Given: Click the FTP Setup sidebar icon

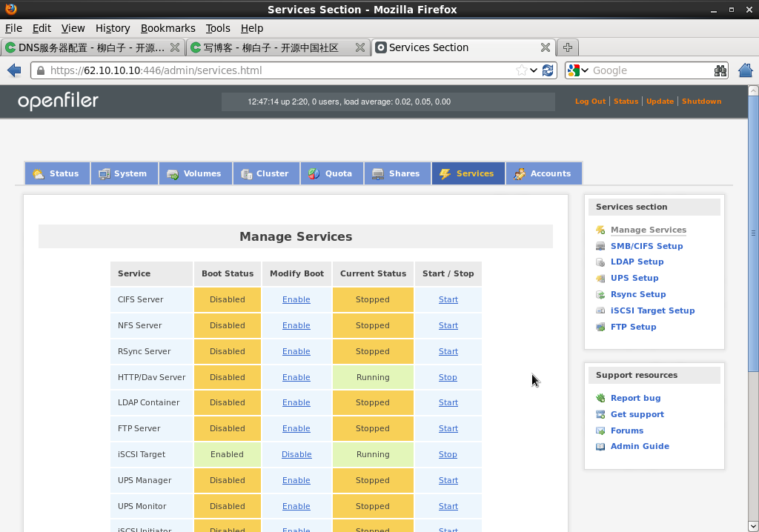Looking at the screenshot, I should click(600, 327).
